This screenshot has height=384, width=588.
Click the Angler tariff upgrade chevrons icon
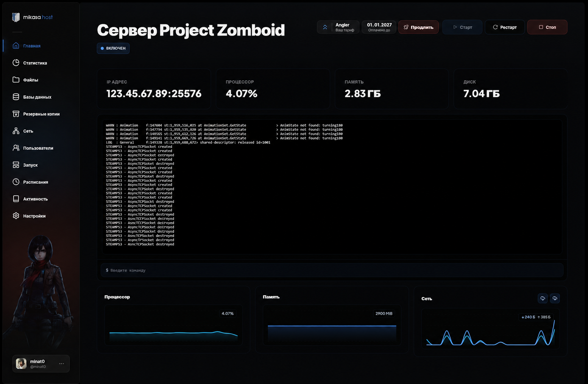click(325, 27)
